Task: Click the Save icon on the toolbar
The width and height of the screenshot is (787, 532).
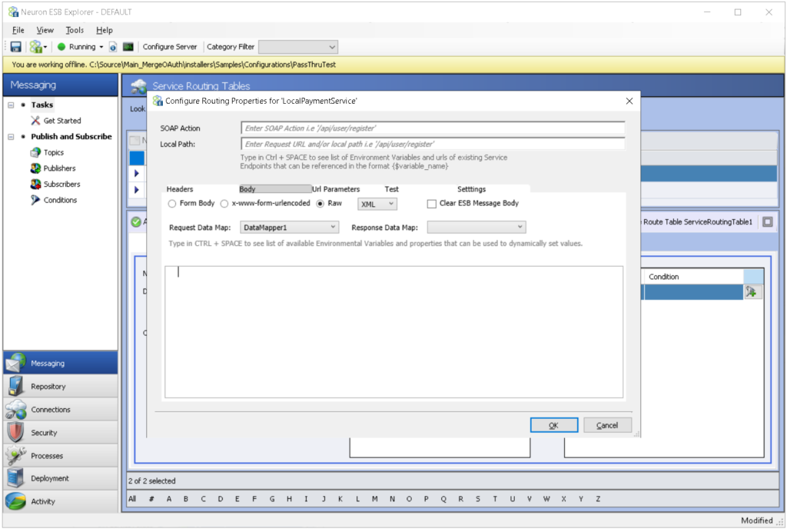Action: coord(15,47)
